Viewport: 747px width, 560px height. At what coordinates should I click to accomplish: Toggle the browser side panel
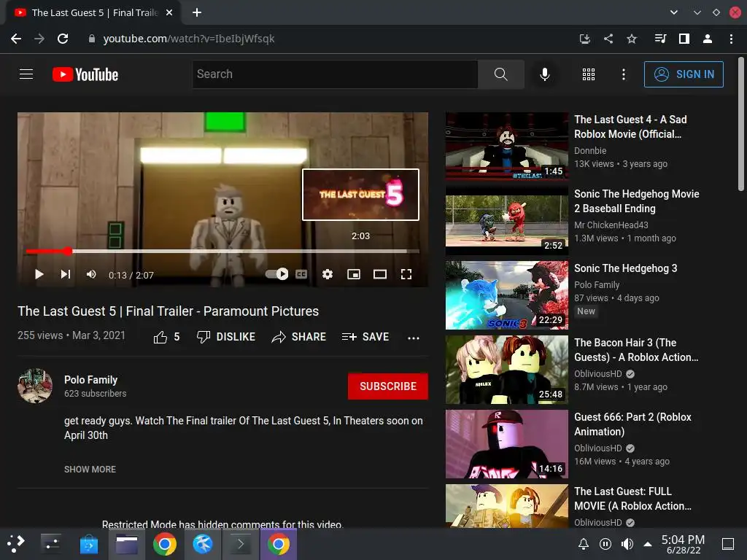(684, 39)
